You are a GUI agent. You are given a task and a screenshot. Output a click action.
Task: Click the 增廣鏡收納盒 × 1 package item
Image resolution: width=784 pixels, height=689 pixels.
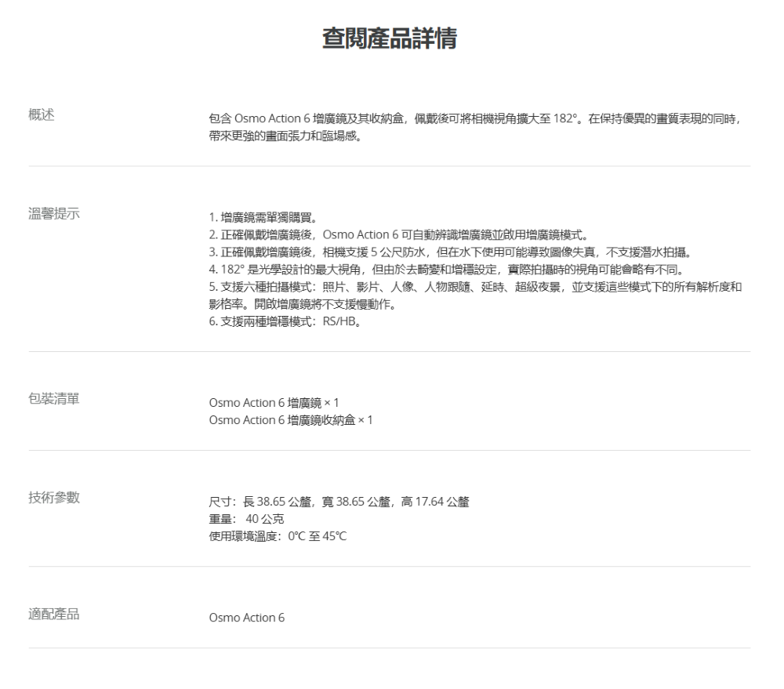pos(290,420)
